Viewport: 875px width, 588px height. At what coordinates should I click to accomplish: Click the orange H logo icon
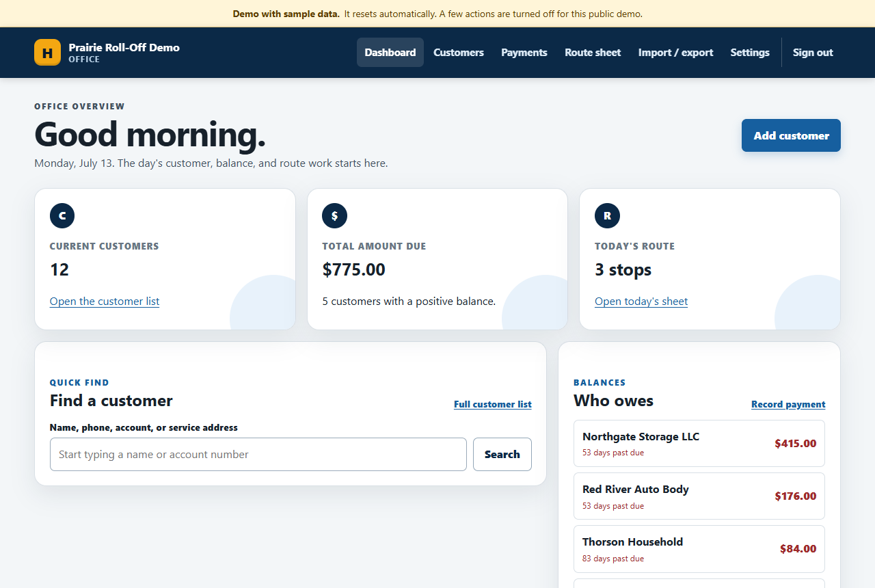(x=47, y=53)
